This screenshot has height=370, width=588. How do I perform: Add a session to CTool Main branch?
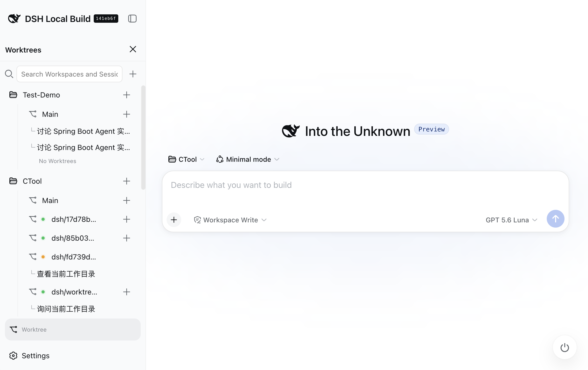point(127,200)
